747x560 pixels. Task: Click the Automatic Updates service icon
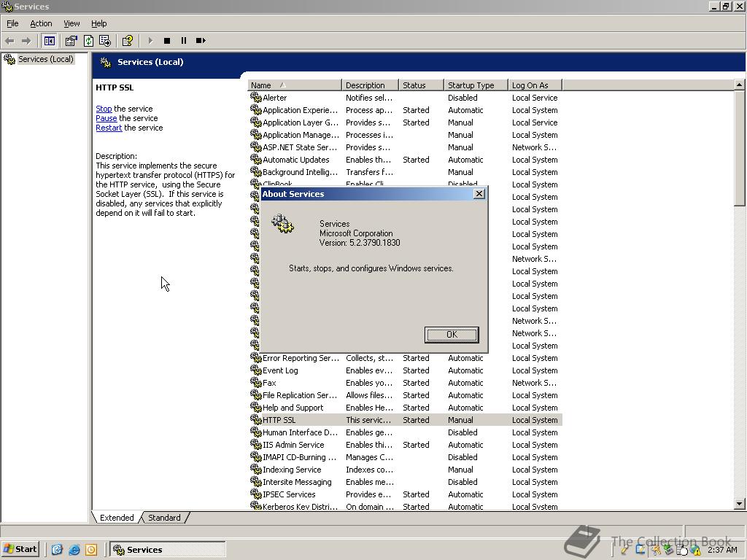[x=256, y=159]
